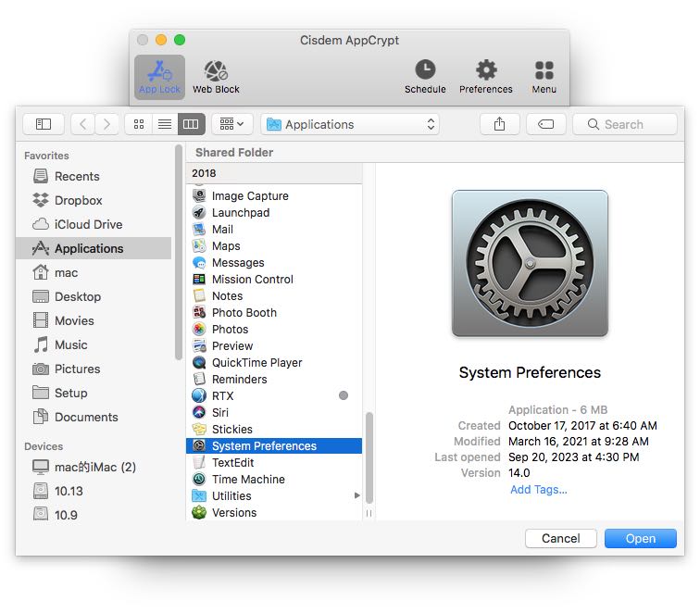The height and width of the screenshot is (613, 700).
Task: Select the 10.9 disk in Devices
Action: (x=94, y=515)
